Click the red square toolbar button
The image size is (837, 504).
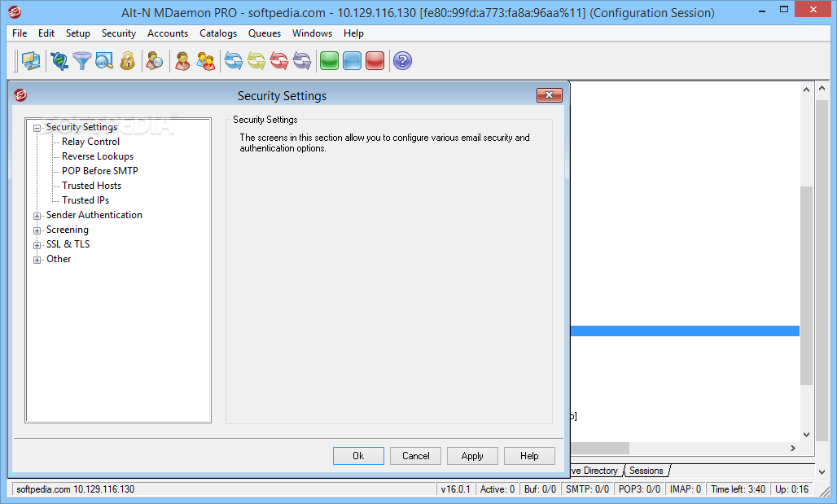[375, 61]
